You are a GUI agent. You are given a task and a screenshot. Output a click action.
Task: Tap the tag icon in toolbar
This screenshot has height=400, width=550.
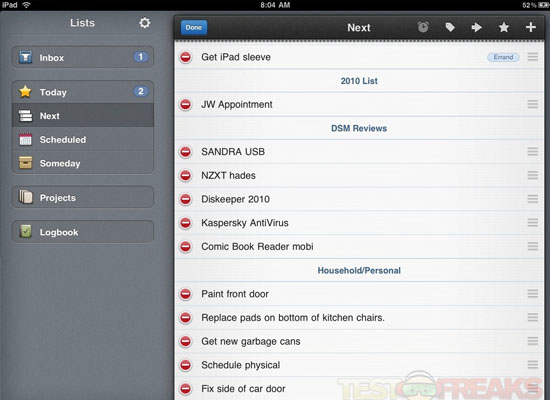[x=450, y=27]
